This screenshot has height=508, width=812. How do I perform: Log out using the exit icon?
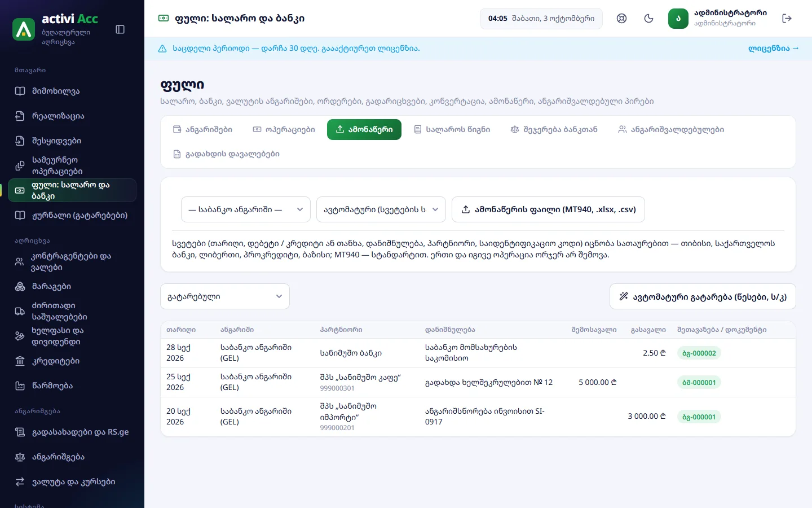click(787, 18)
